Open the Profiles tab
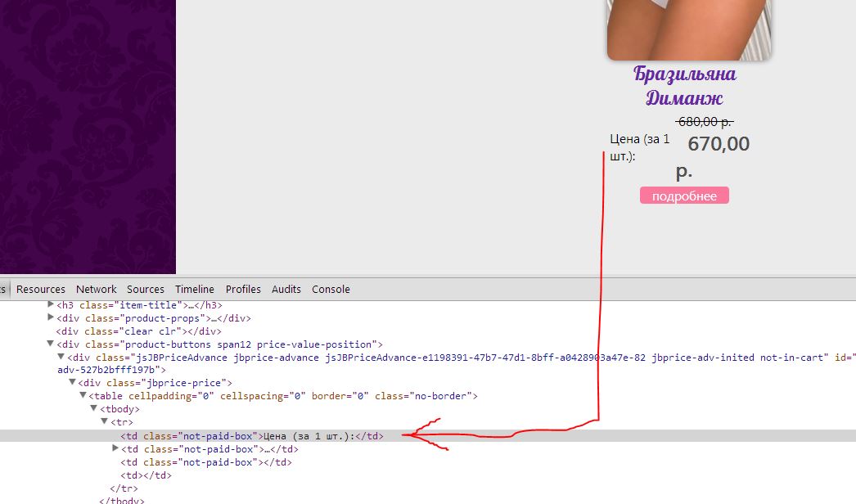This screenshot has height=504, width=856. (x=243, y=289)
